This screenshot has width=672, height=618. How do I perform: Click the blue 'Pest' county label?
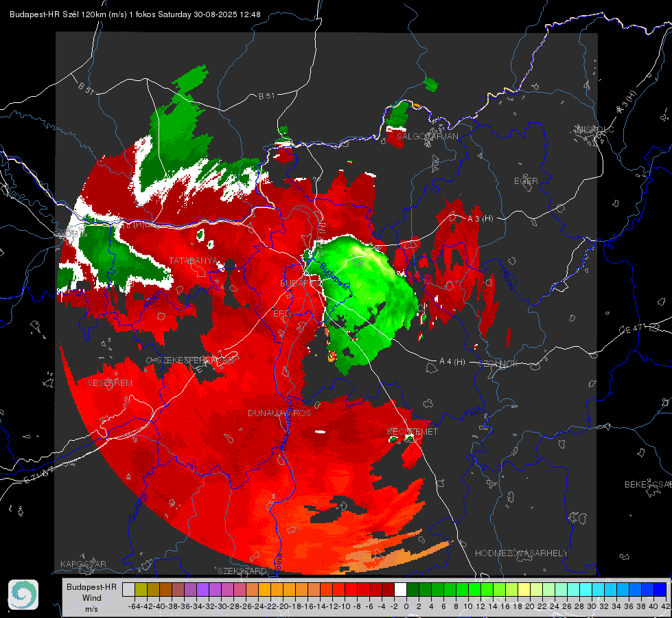[472, 413]
